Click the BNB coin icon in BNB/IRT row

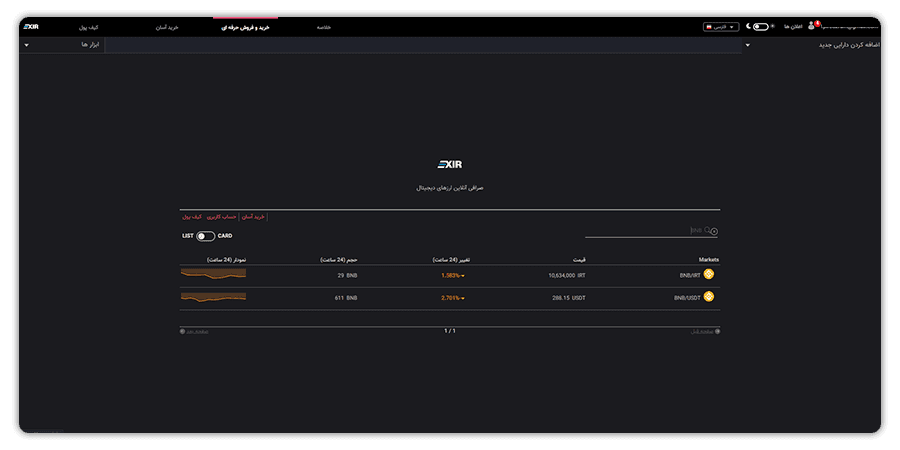(709, 274)
